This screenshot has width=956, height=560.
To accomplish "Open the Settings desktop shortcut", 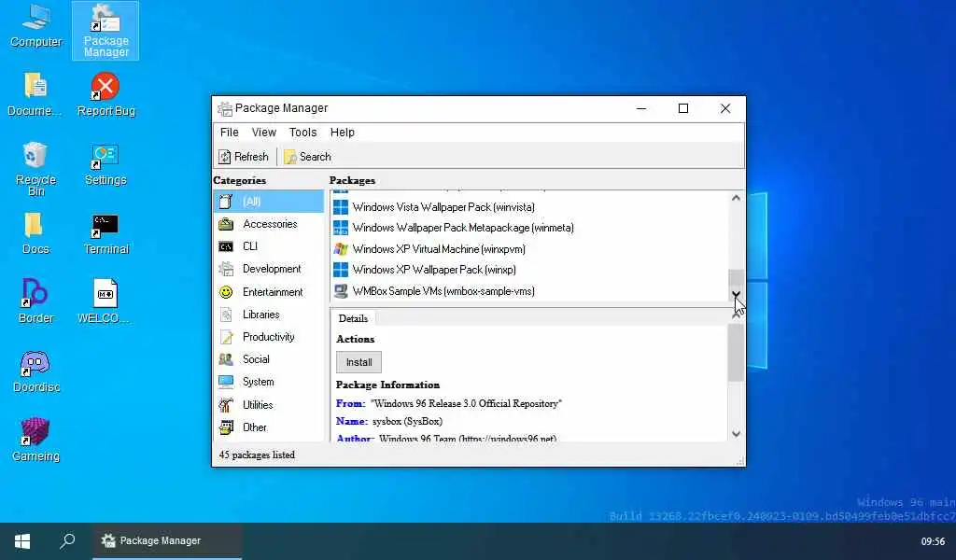I will [105, 164].
